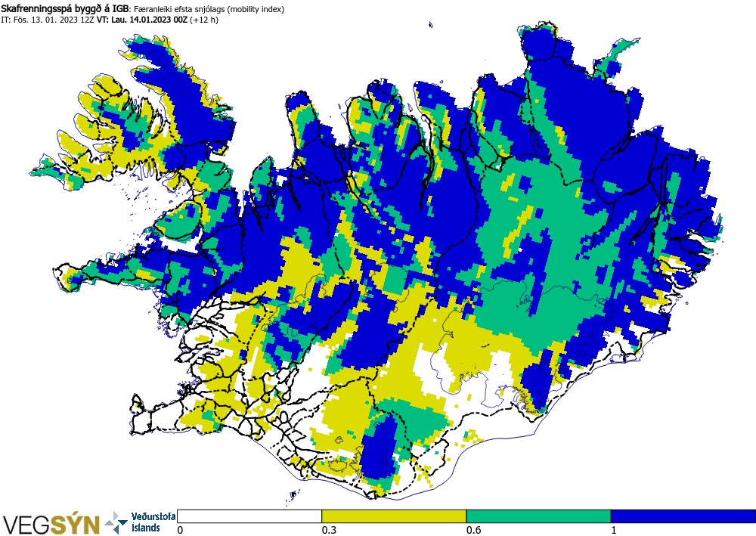756x536 pixels.
Task: Click the '(+12 h)' forecast offset text
Action: (x=204, y=20)
